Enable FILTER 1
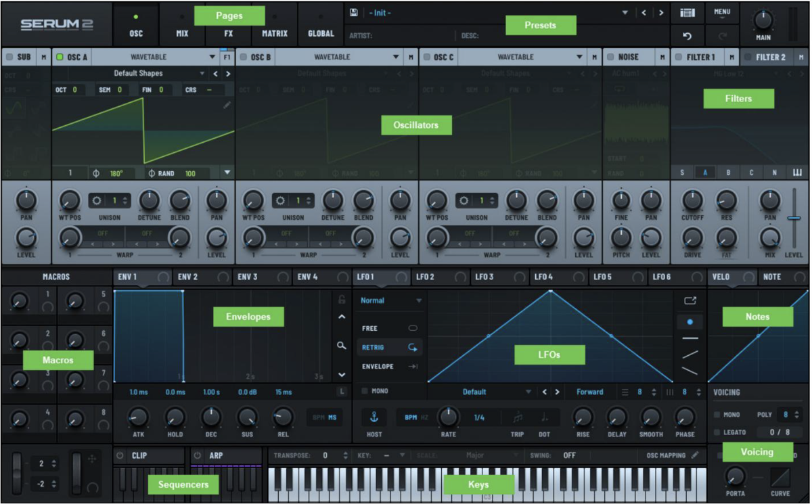 tap(679, 57)
